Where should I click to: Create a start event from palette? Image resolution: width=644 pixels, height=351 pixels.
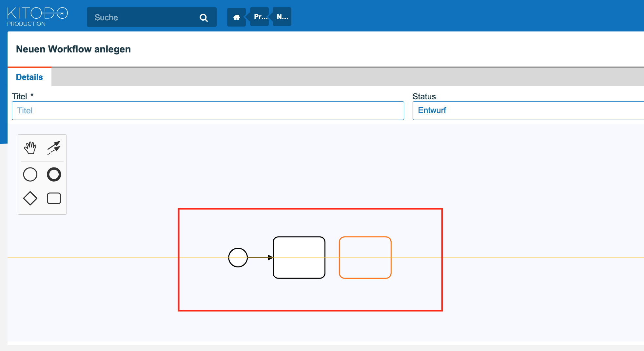(x=30, y=174)
